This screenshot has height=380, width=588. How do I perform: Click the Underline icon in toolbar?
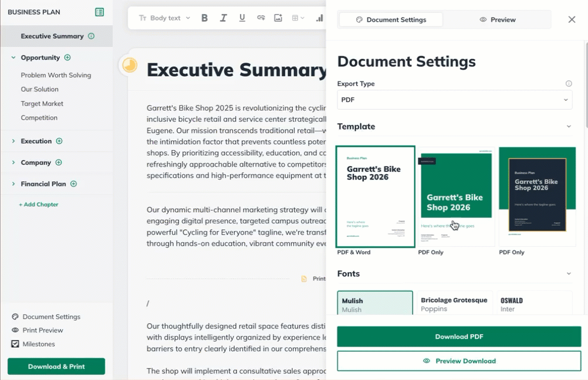coord(242,18)
